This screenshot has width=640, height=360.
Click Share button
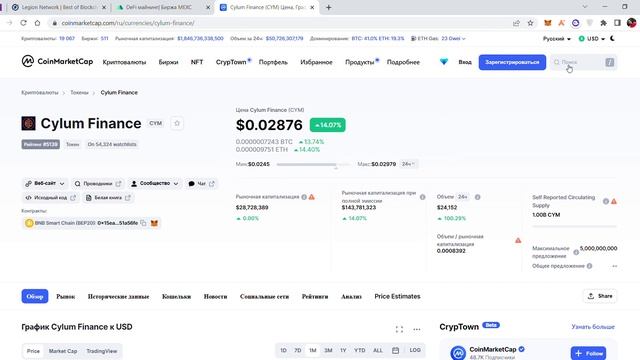tap(600, 296)
